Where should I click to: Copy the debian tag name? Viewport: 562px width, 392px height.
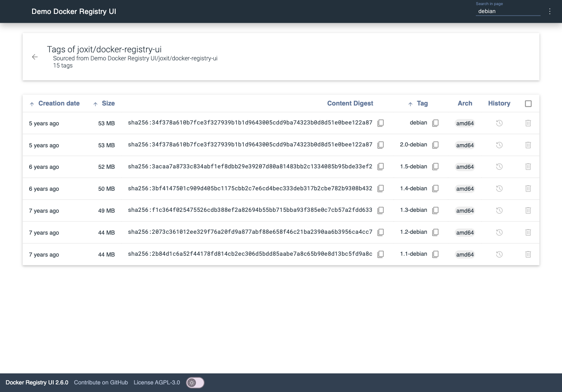435,123
